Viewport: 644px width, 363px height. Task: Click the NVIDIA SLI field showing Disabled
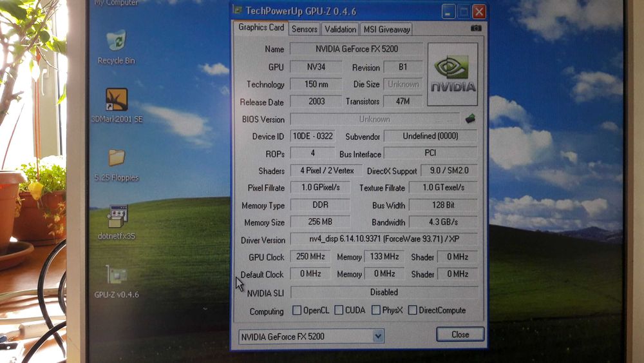click(384, 292)
